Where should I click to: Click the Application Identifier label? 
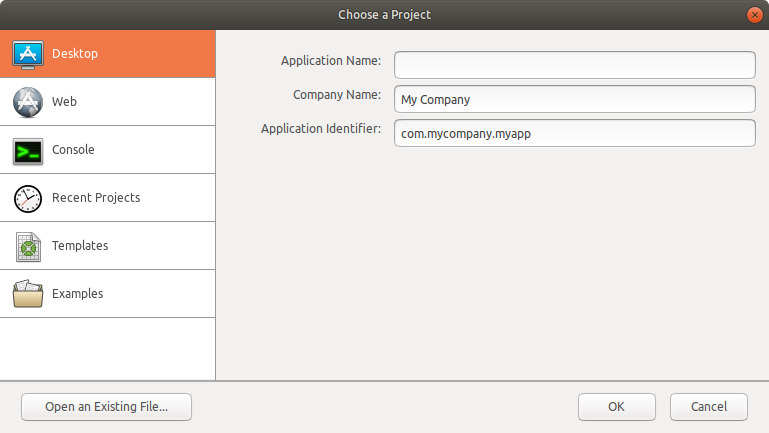coord(321,128)
